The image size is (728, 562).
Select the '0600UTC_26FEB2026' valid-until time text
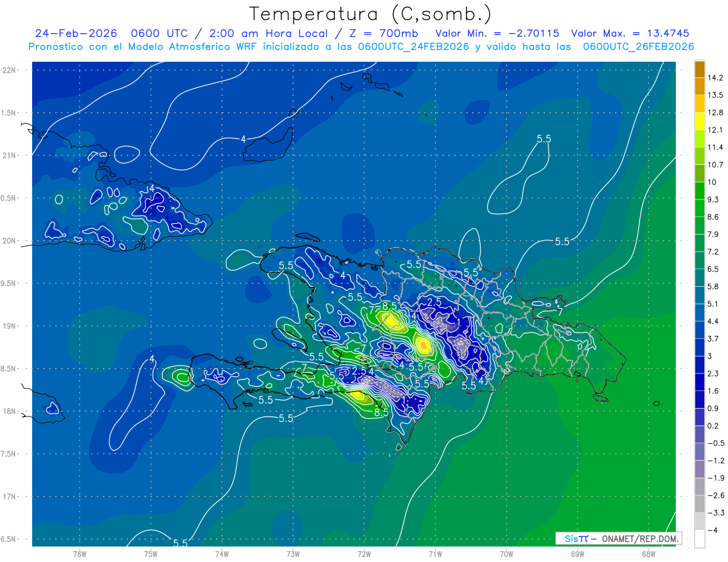tap(638, 46)
